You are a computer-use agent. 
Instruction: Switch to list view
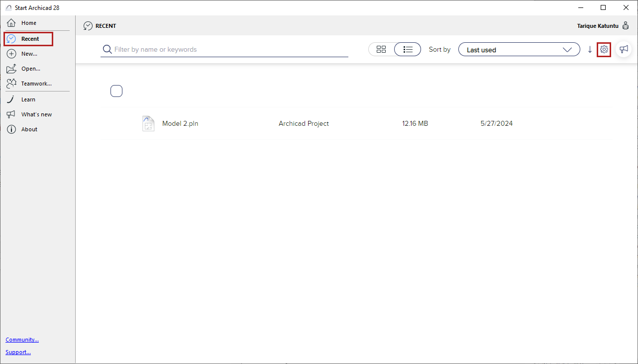coord(408,49)
